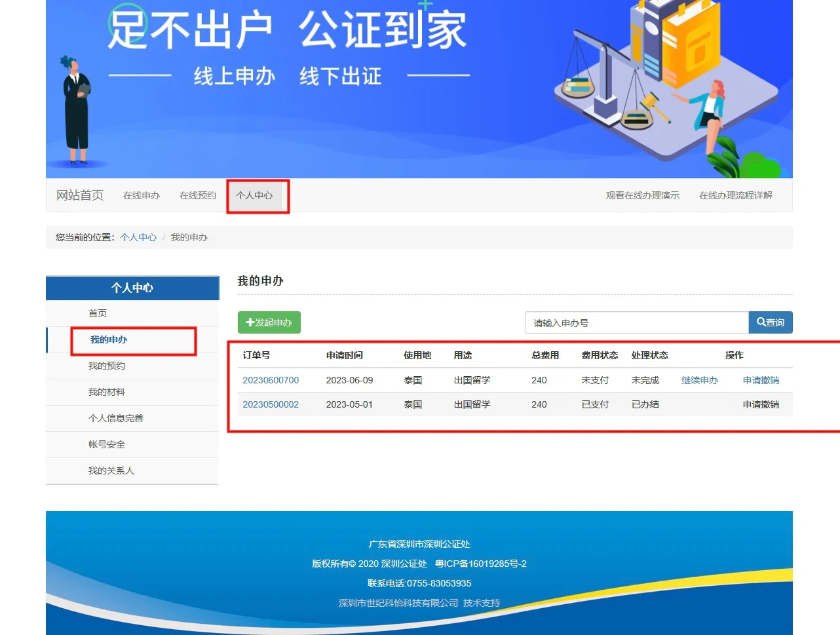The height and width of the screenshot is (635, 840).
Task: Click the 查询 search button
Action: pyautogui.click(x=770, y=322)
